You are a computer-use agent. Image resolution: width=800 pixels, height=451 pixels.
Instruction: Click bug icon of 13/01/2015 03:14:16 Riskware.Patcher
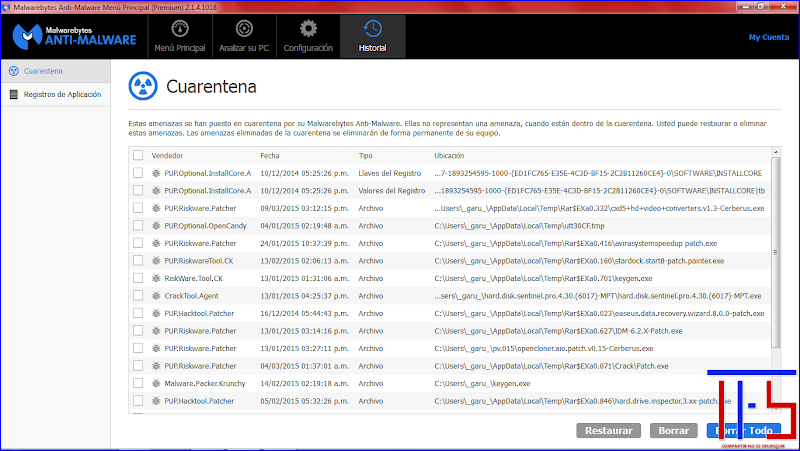[x=156, y=331]
